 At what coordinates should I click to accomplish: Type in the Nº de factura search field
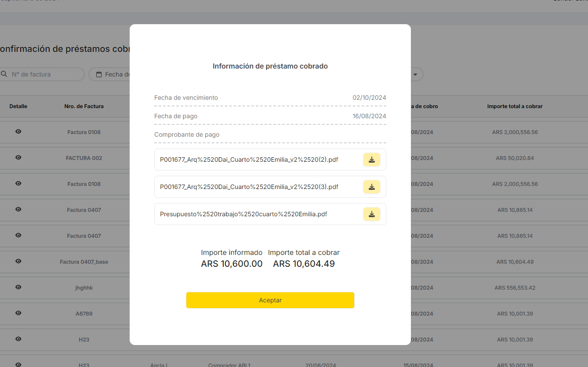click(44, 74)
